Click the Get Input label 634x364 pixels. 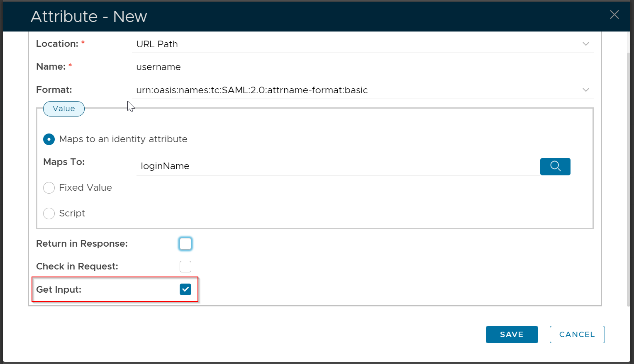pyautogui.click(x=59, y=290)
